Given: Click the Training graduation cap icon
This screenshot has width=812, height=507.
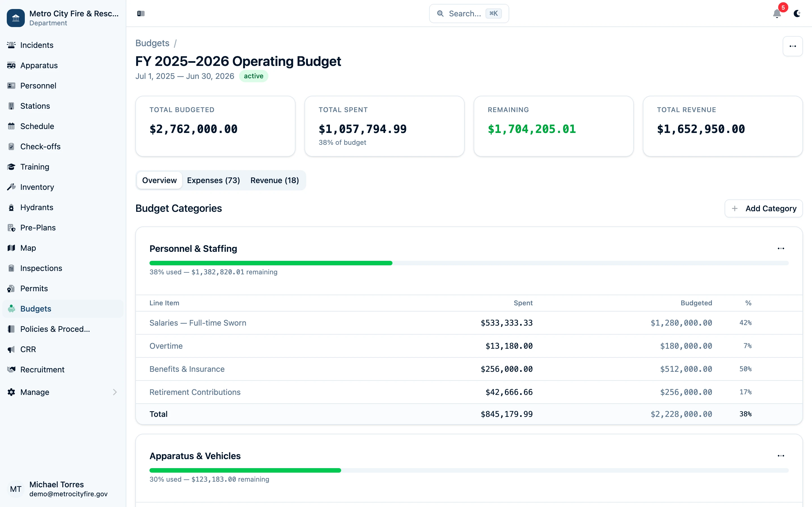Looking at the screenshot, I should (x=11, y=167).
